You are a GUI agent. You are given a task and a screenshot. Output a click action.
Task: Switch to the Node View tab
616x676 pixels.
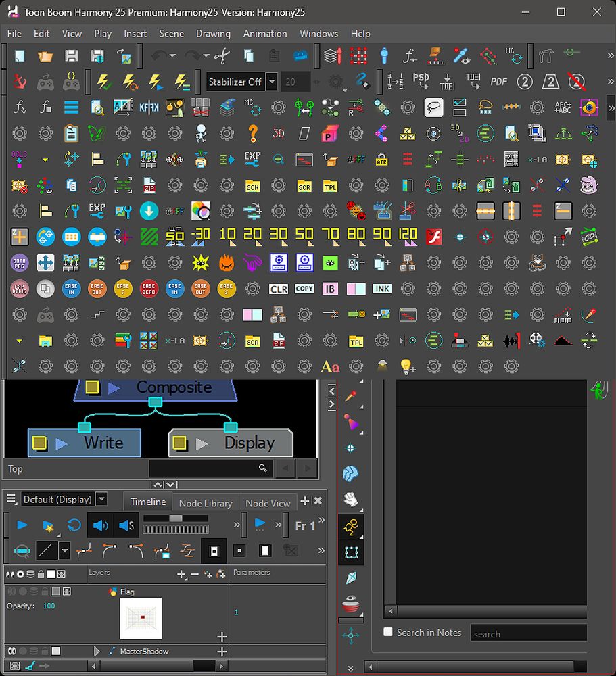pyautogui.click(x=268, y=503)
